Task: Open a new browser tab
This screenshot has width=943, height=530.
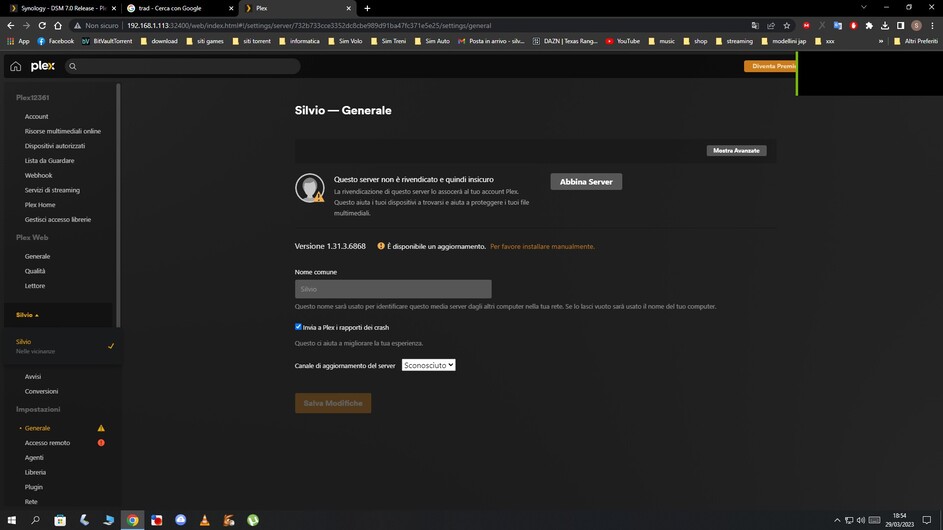Action: coord(367,8)
